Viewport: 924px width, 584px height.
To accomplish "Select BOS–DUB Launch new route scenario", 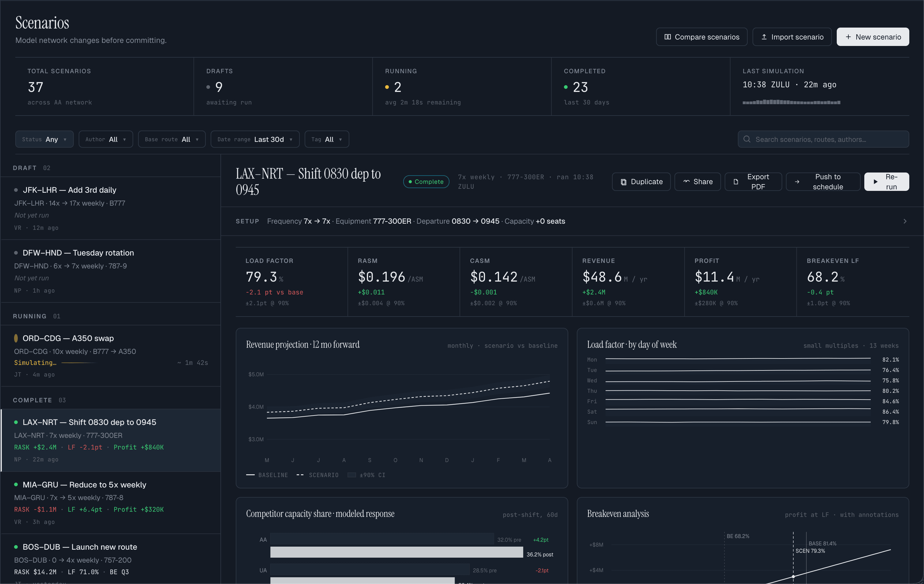I will pos(111,559).
